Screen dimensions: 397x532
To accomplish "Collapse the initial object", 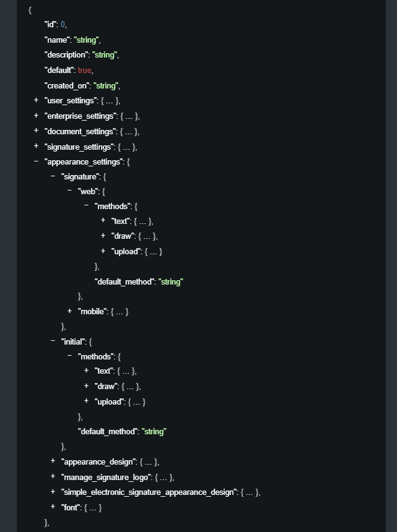I will 53,341.
